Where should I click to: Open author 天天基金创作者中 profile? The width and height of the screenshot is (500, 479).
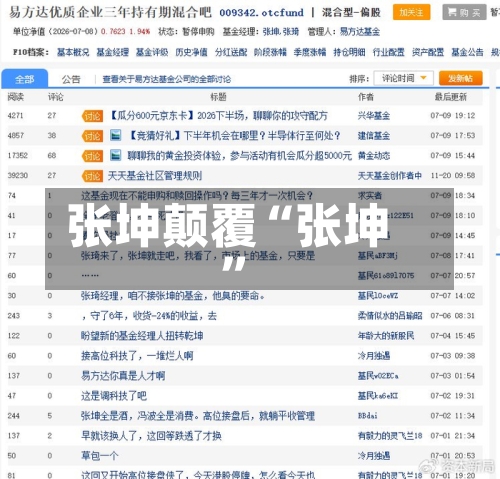[x=390, y=176]
